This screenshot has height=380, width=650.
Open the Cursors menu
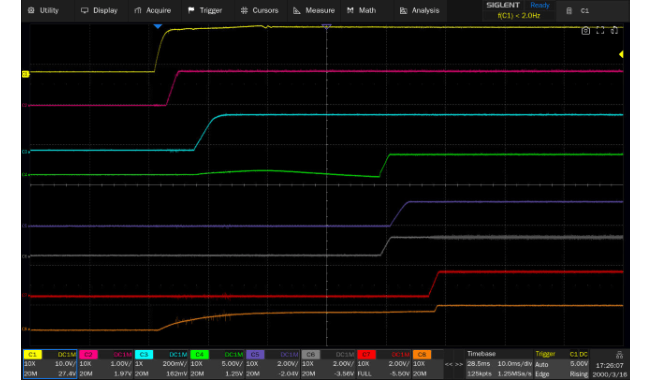pyautogui.click(x=260, y=10)
